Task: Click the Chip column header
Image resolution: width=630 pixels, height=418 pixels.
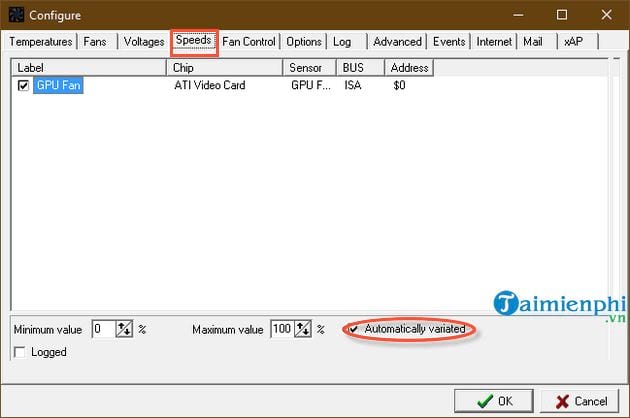Action: [x=225, y=68]
